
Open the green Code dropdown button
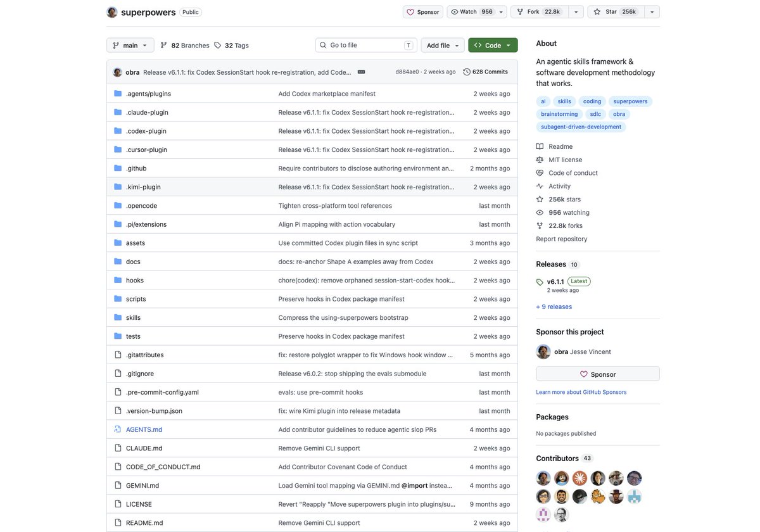[493, 46]
